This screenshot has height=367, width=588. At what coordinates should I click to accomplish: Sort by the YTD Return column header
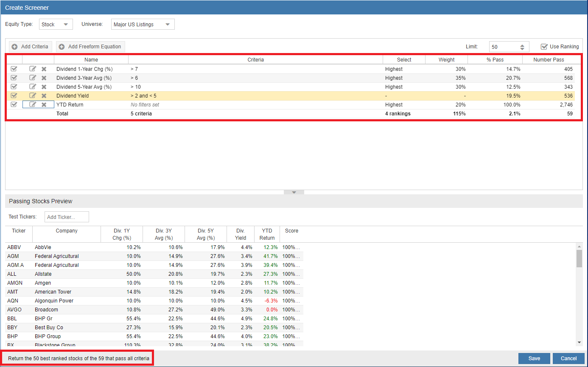pos(267,234)
